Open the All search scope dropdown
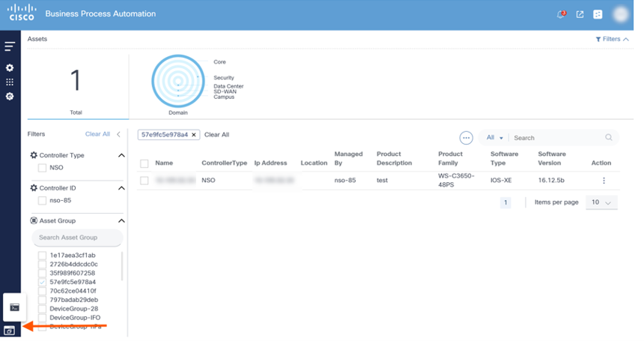Screen dimensions: 644x341 (x=494, y=138)
